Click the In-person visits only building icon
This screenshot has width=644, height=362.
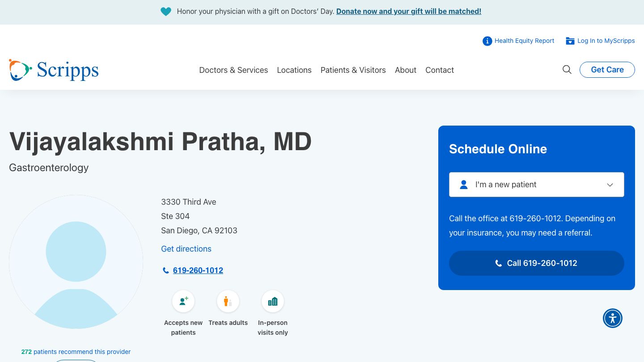point(273,301)
